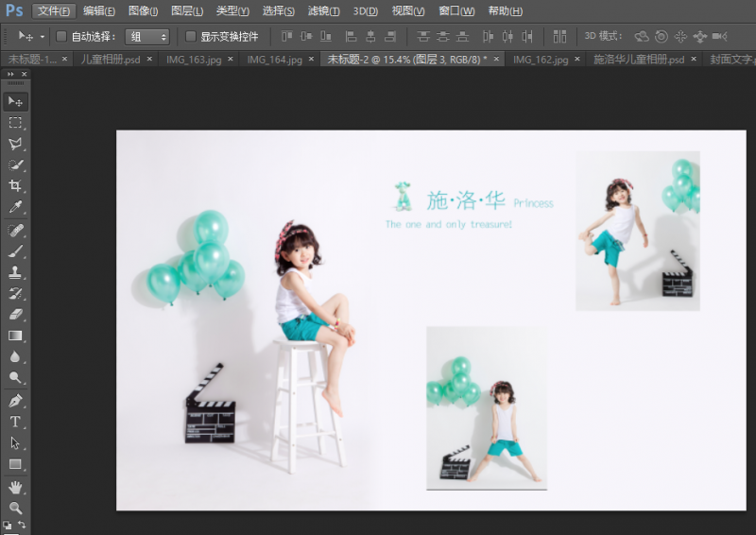
Task: Open the Move tool preset picker arrow
Action: pos(42,37)
